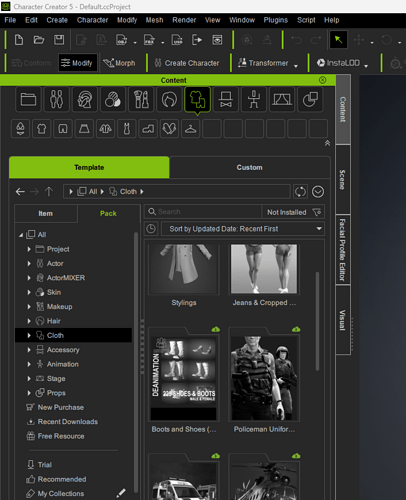Open the Recommended list
The width and height of the screenshot is (406, 500).
[56, 479]
